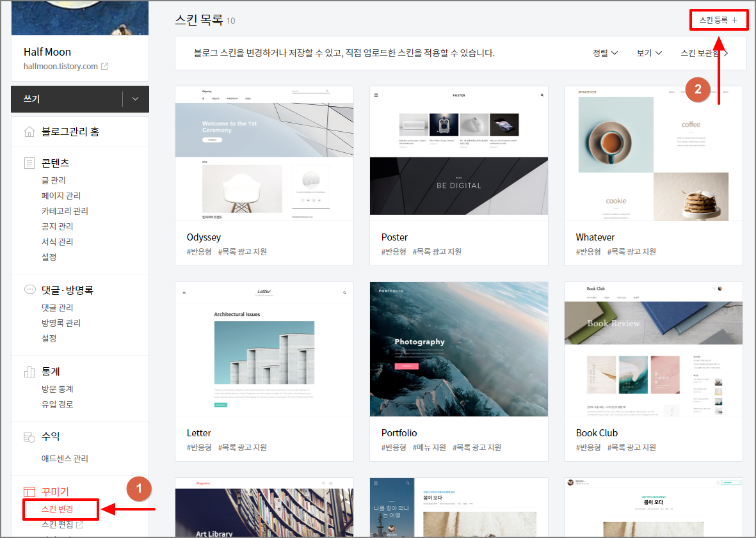
Task: Click the Whatever skin name
Action: [x=595, y=237]
